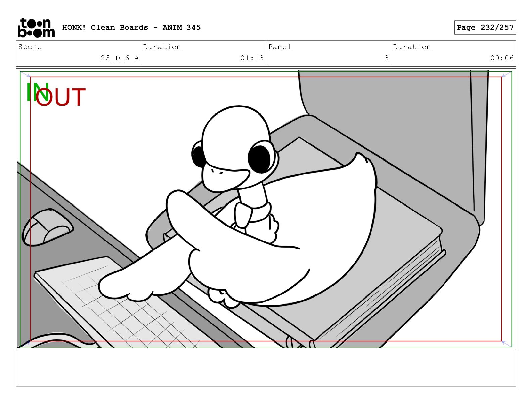Click the panel number '3'

pos(387,58)
